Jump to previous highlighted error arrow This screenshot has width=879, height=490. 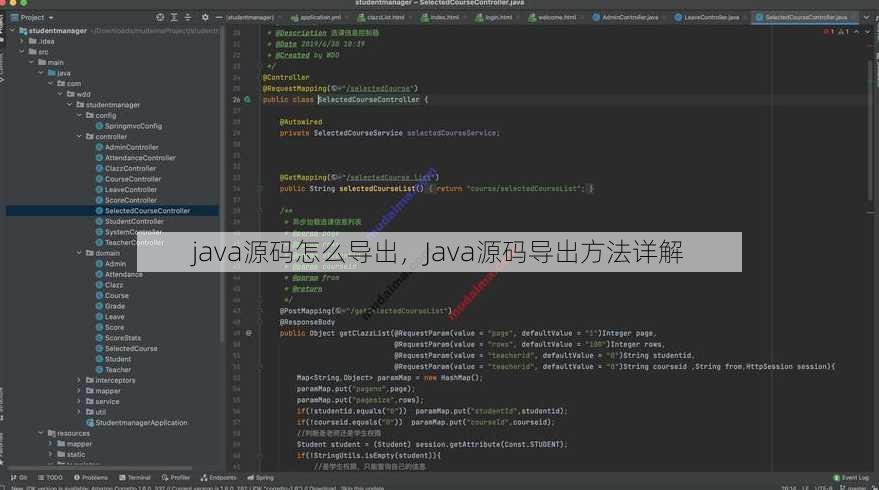[x=856, y=32]
